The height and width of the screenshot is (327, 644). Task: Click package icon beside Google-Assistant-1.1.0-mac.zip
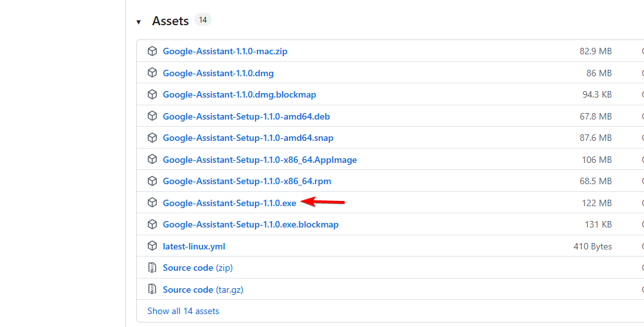point(152,51)
